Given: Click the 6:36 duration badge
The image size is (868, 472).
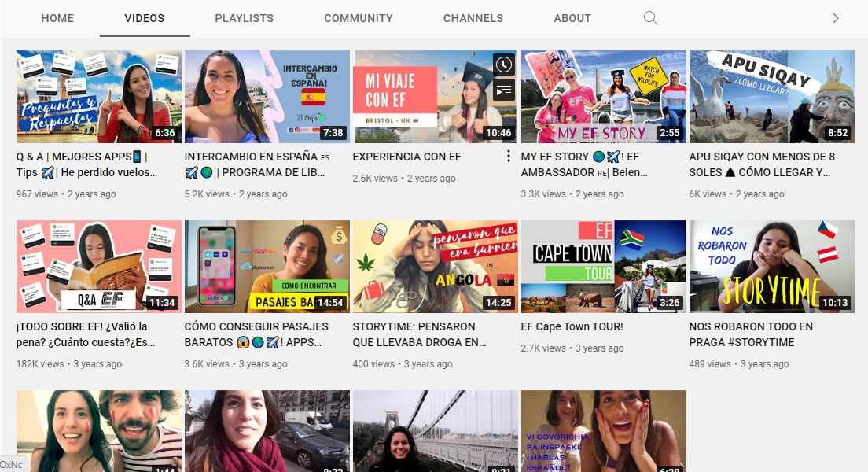Looking at the screenshot, I should click(x=164, y=133).
